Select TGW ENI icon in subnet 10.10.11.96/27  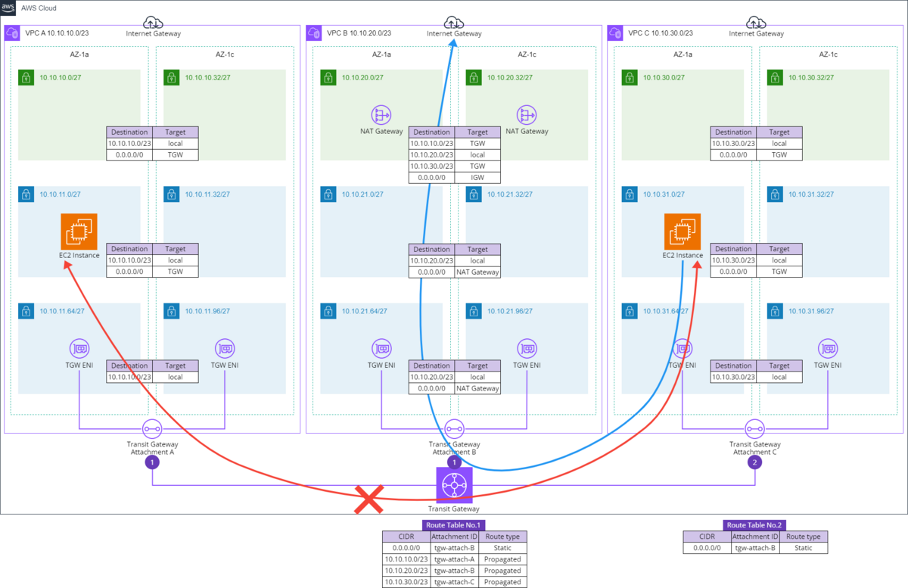point(225,349)
